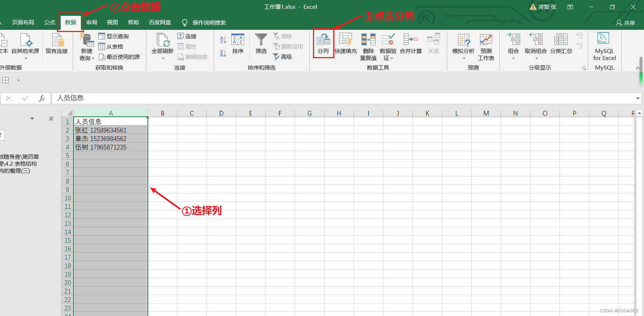
Task: Switch to the 视图 tab
Action: point(113,22)
